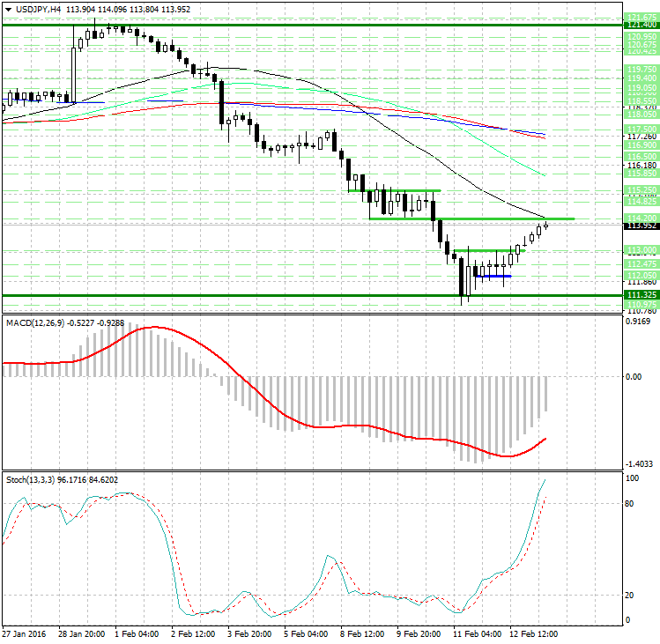Select the green segment at 114.200 level

coord(471,218)
